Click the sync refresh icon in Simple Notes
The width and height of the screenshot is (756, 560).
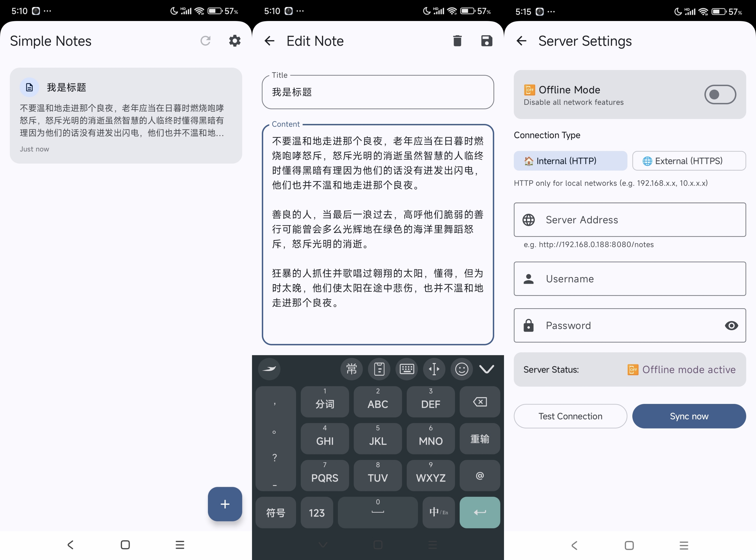click(205, 41)
